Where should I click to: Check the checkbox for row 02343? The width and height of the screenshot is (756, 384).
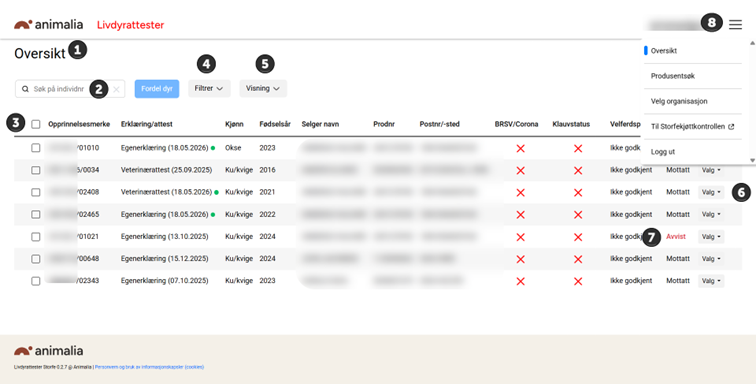point(36,281)
